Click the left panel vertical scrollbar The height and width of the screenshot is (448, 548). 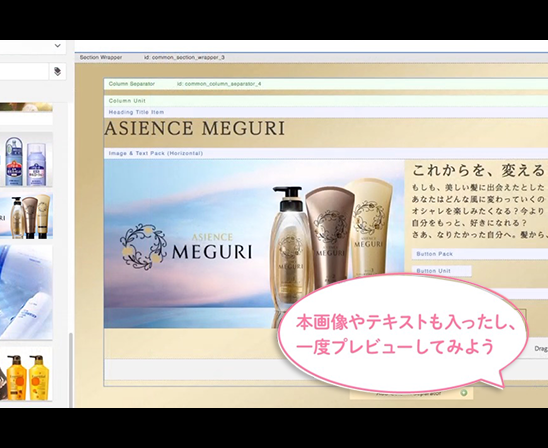coord(71,370)
